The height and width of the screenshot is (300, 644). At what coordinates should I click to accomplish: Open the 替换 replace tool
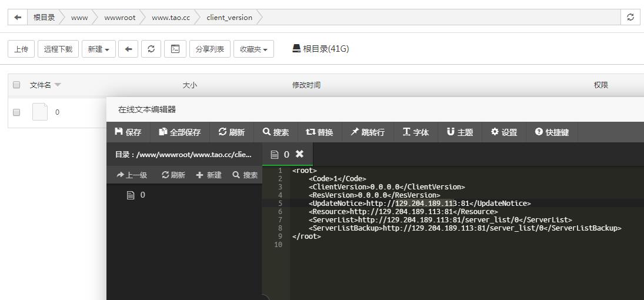coord(319,132)
